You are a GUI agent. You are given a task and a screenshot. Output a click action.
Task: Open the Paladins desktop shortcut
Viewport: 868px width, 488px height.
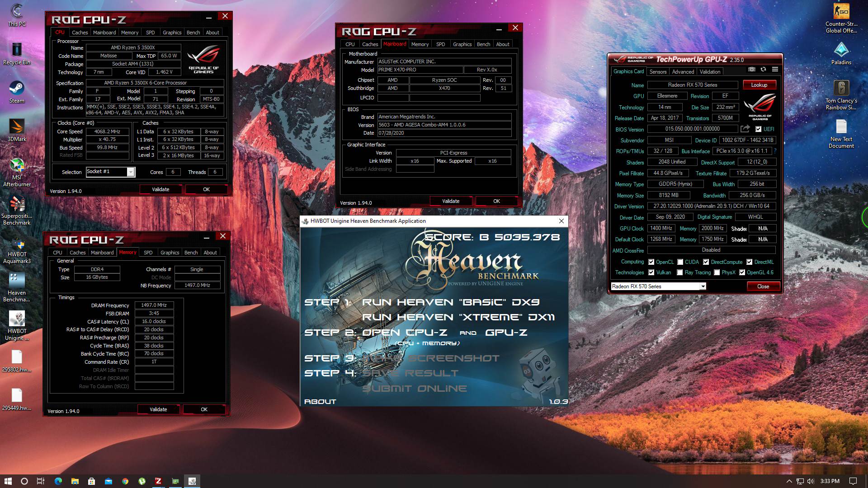pyautogui.click(x=841, y=53)
